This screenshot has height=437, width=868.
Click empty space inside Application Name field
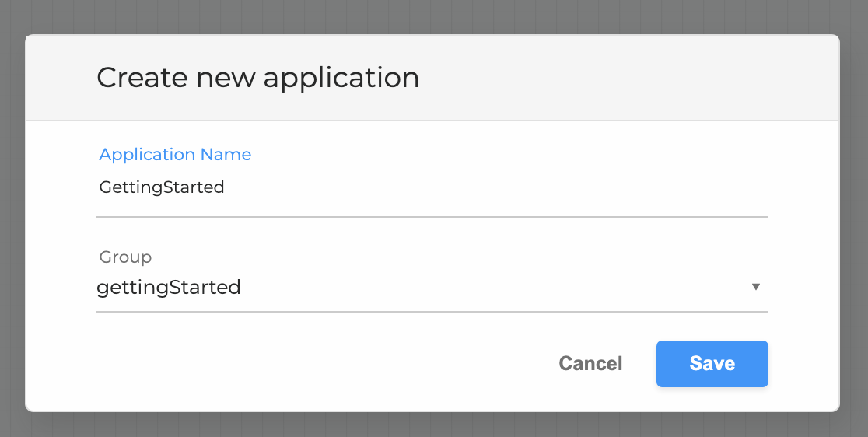(x=499, y=187)
